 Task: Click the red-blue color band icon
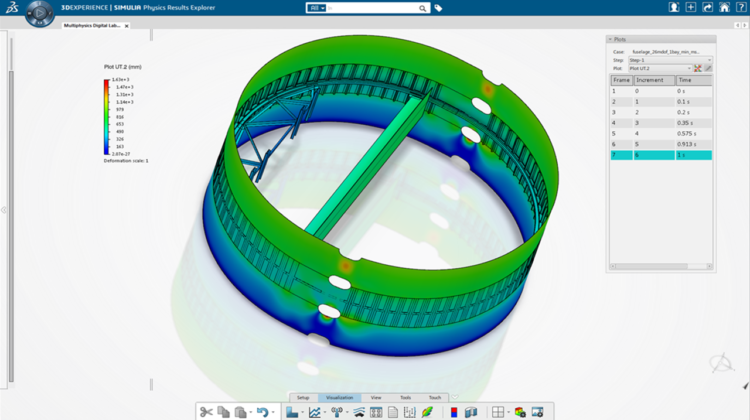click(x=456, y=411)
